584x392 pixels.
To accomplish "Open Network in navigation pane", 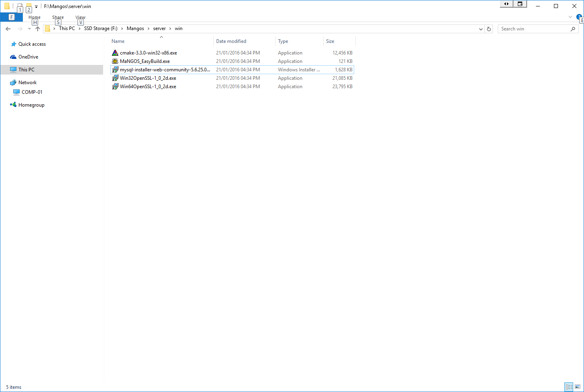I will (x=27, y=83).
